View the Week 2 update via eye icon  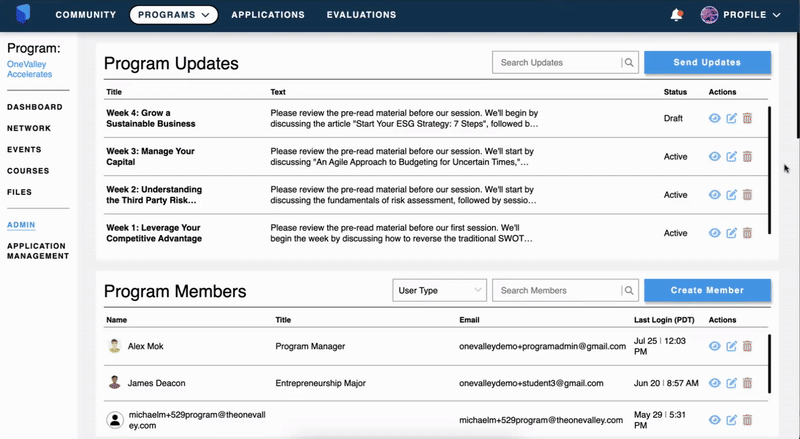pyautogui.click(x=714, y=195)
